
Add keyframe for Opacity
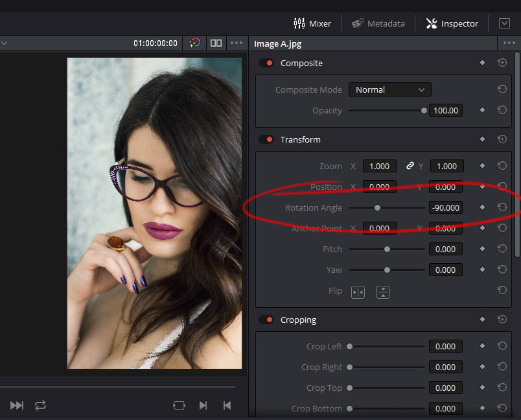[482, 110]
